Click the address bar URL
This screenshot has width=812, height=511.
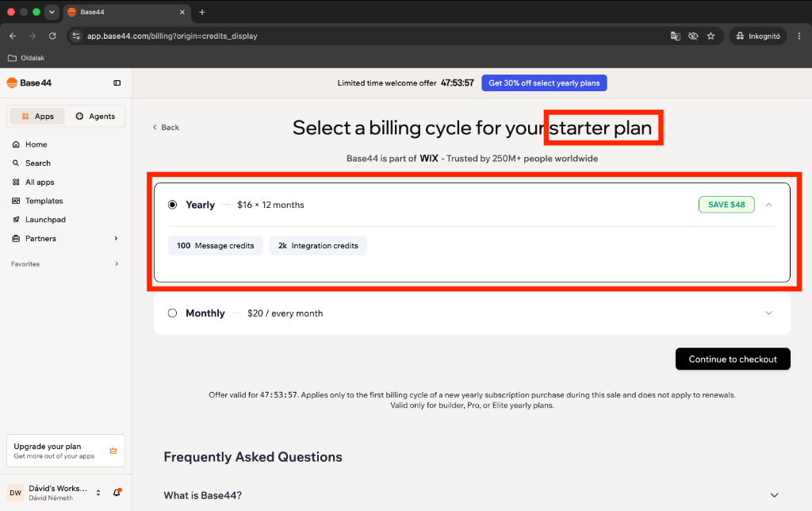pyautogui.click(x=172, y=36)
